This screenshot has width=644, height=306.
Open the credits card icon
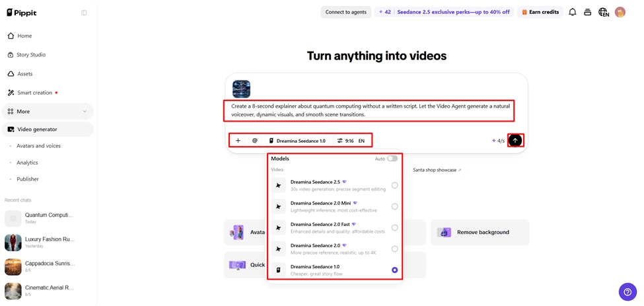pos(588,13)
